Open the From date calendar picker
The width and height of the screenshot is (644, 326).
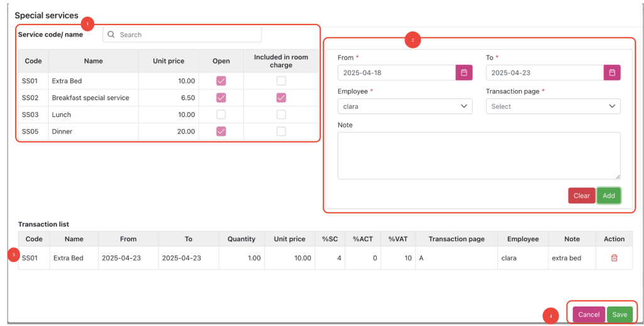coord(464,72)
